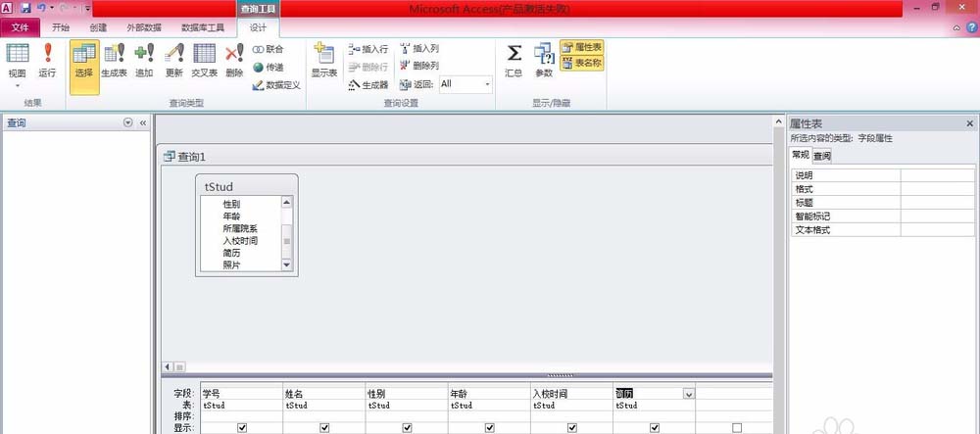Viewport: 980px width, 434px height.
Task: Toggle the 属性表 (Property Sheet) button
Action: [582, 47]
